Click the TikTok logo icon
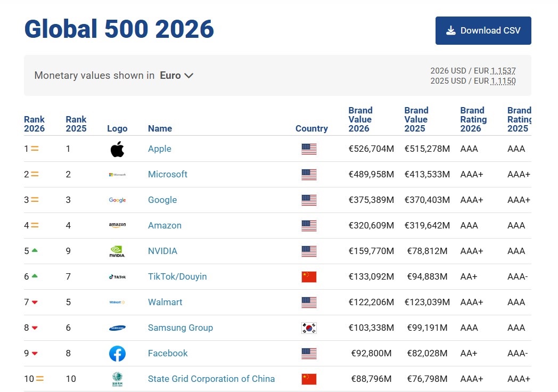The width and height of the screenshot is (558, 392). [x=117, y=277]
